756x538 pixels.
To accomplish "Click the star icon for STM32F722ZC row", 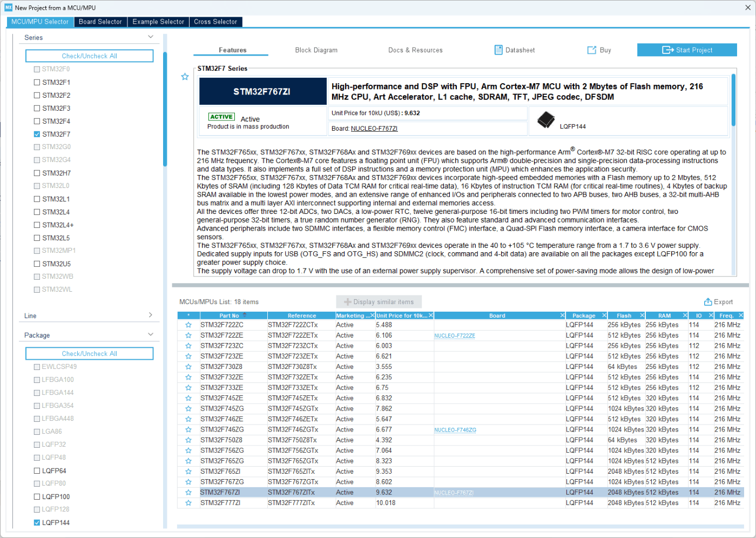I will point(188,325).
